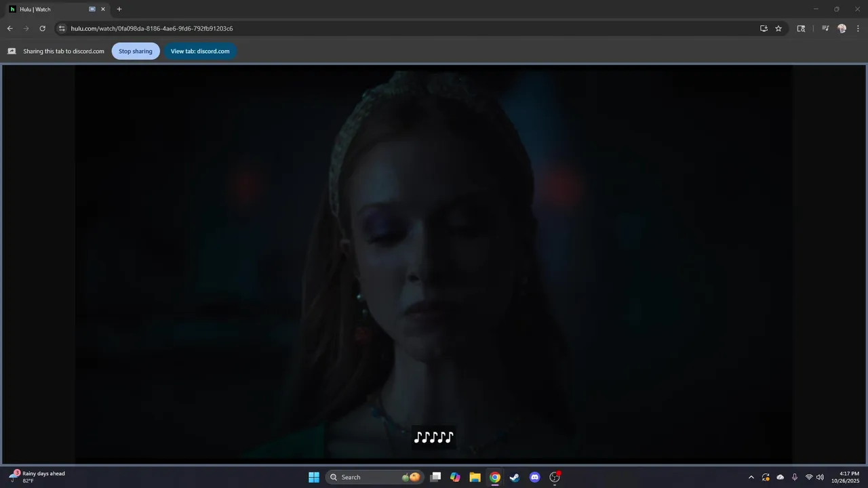
Task: Open the volume speaker tray icon
Action: tap(820, 477)
